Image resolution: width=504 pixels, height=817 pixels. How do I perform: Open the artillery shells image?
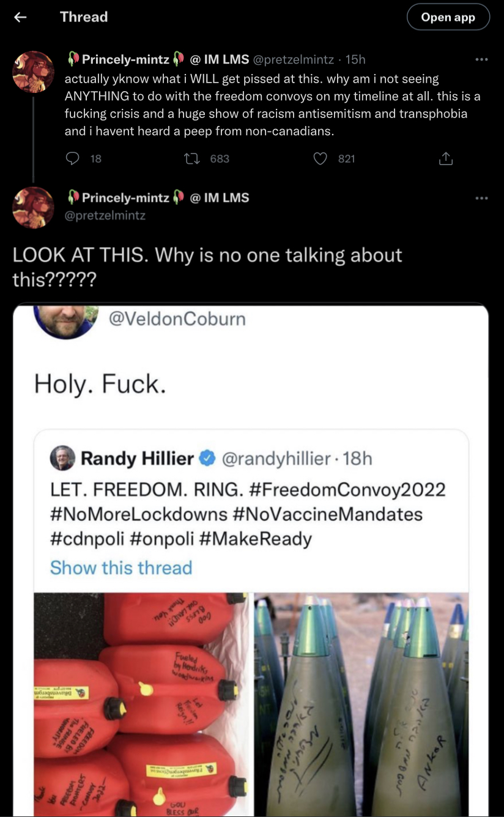tap(361, 704)
